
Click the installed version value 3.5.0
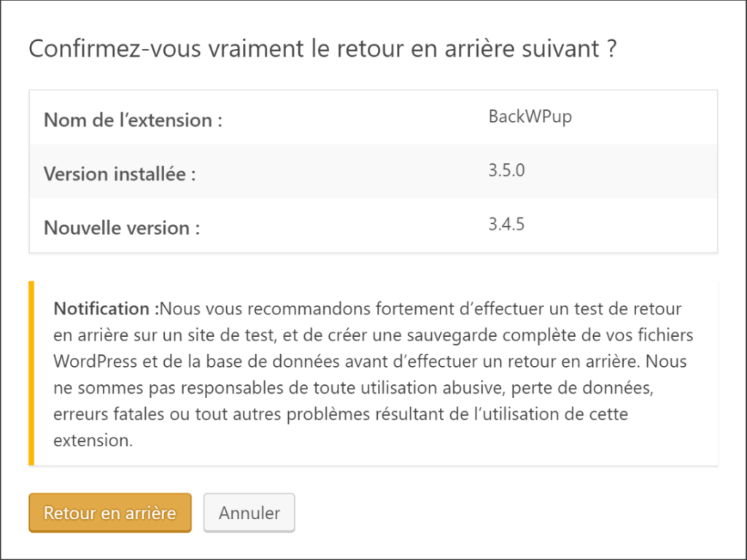[x=506, y=170]
